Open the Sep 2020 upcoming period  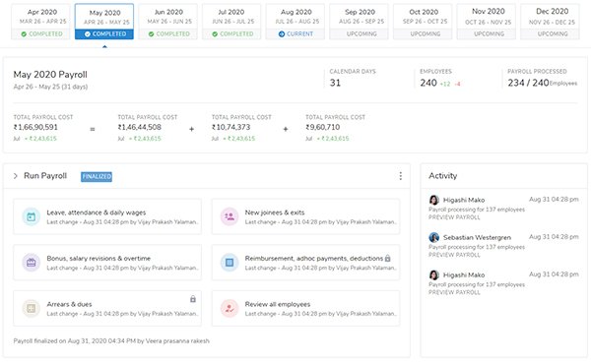point(359,22)
